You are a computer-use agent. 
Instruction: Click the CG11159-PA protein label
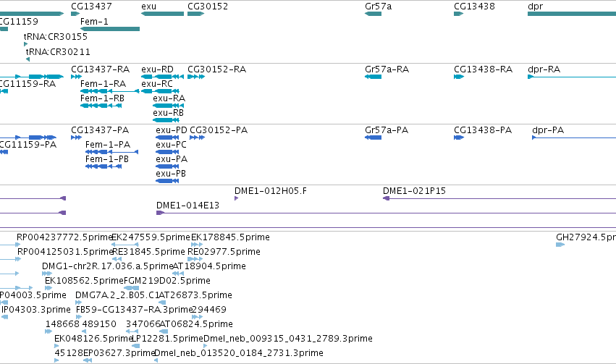pos(28,145)
